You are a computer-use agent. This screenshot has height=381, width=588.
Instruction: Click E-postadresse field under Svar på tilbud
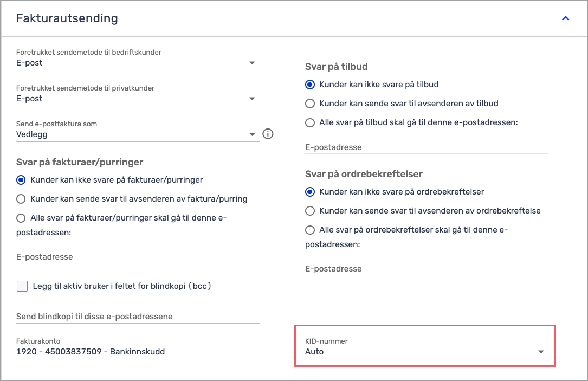click(x=426, y=147)
